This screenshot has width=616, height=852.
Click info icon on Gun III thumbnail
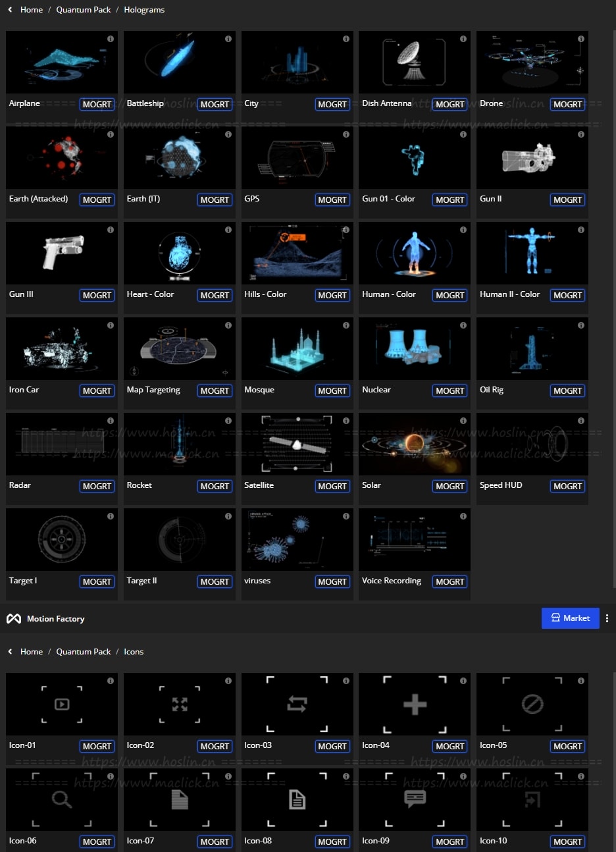pyautogui.click(x=111, y=230)
